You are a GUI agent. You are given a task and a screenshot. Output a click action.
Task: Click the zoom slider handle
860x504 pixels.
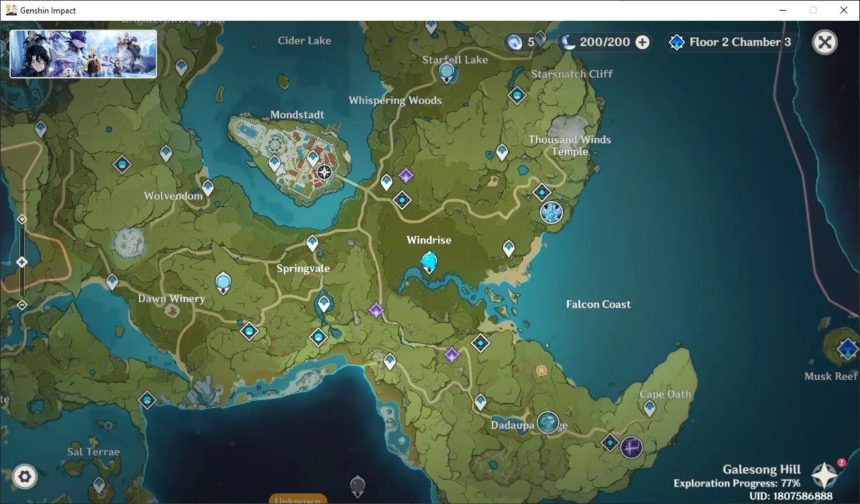coord(21,262)
